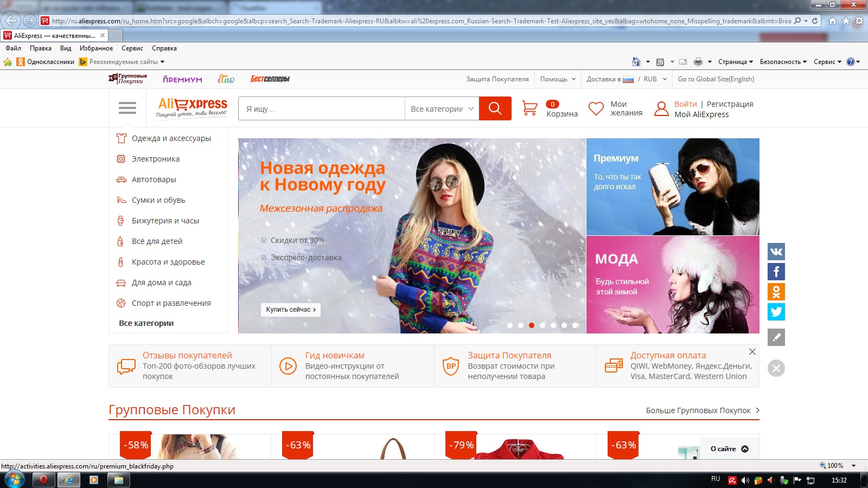
Task: Select the last banner carousel dot
Action: pyautogui.click(x=575, y=325)
